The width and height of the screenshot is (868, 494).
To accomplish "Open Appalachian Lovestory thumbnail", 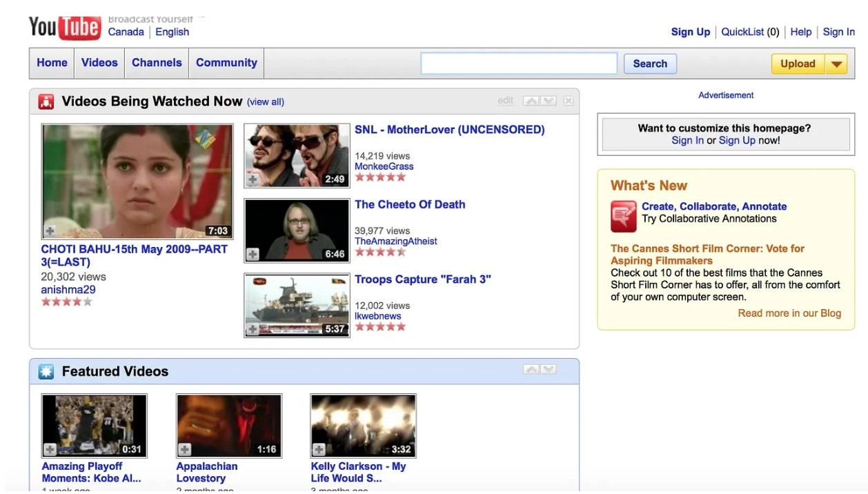I will (x=228, y=426).
